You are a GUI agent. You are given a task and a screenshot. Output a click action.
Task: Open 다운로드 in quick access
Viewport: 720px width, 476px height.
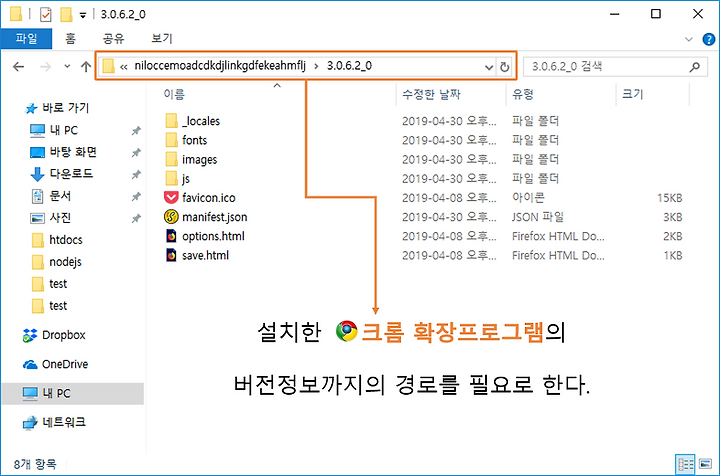pyautogui.click(x=61, y=174)
